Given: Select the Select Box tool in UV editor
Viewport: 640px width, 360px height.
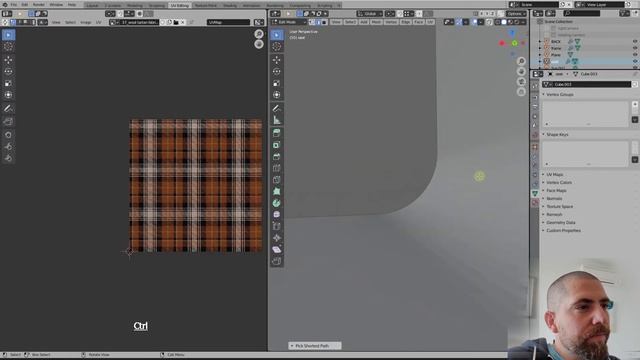Looking at the screenshot, I should point(8,35).
